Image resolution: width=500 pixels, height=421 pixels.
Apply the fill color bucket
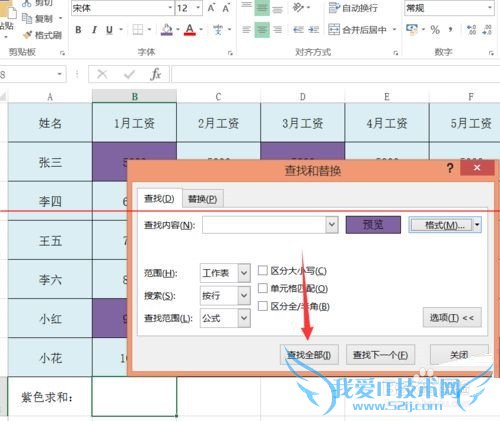pos(167,30)
